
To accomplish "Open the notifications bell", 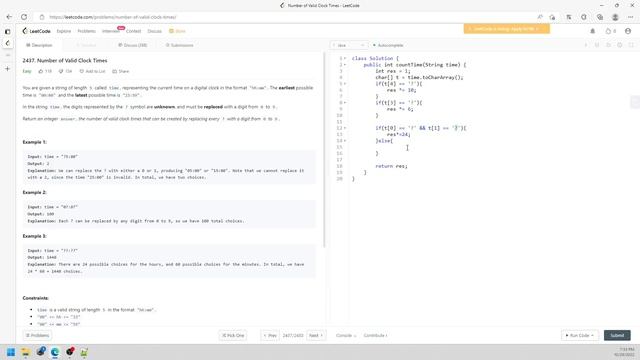I will click(593, 31).
